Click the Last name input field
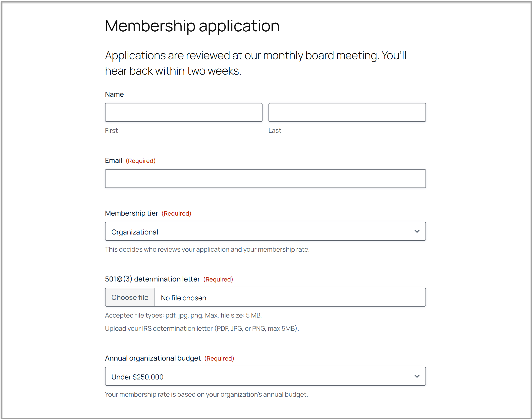532x419 pixels. (x=347, y=112)
